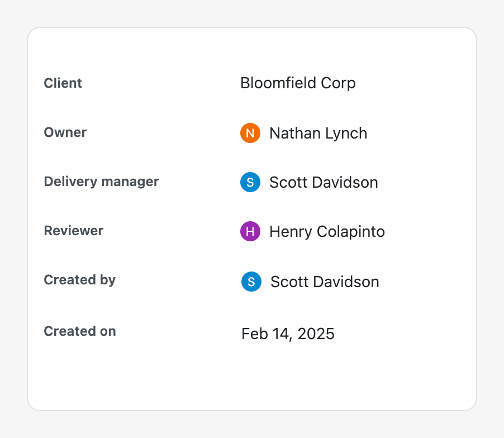Image resolution: width=504 pixels, height=438 pixels.
Task: Click Henry Colapinto's purple H avatar
Action: [250, 231]
